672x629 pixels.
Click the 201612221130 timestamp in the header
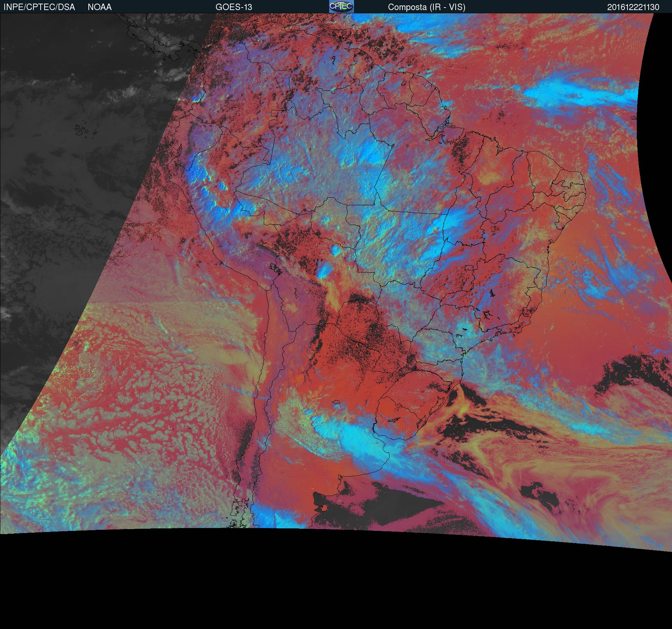[x=633, y=7]
